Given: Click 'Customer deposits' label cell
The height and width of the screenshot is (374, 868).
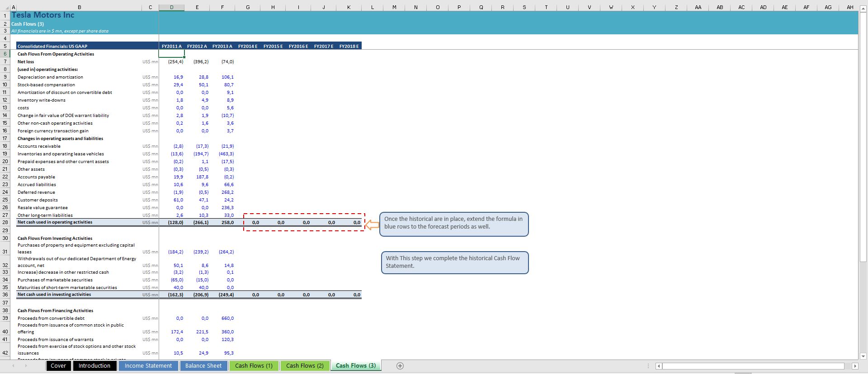Looking at the screenshot, I should (38, 200).
